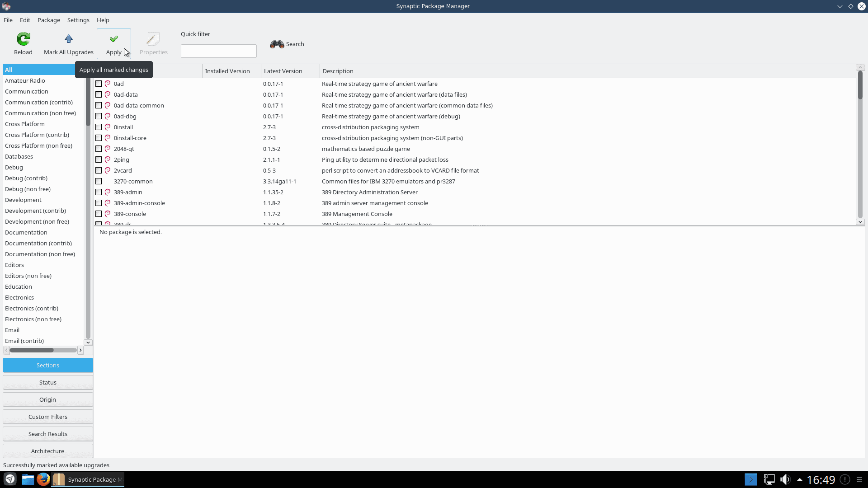Sort by the Latest Version column header
Image resolution: width=868 pixels, height=488 pixels.
coord(290,71)
